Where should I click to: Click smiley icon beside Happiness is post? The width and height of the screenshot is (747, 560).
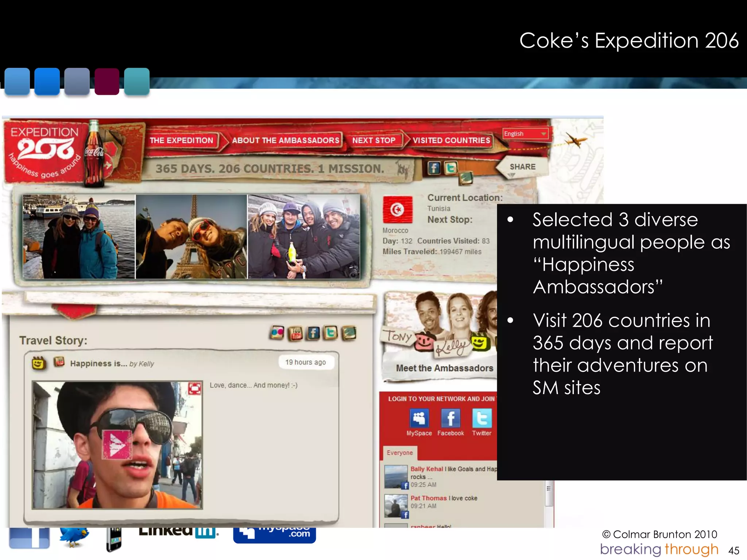pyautogui.click(x=38, y=363)
